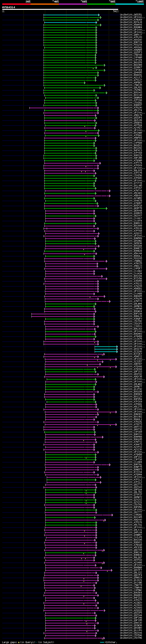This screenshot has width=146, height=644.
Task: Open hit UniRef100_A7R190
Action: 131,108
